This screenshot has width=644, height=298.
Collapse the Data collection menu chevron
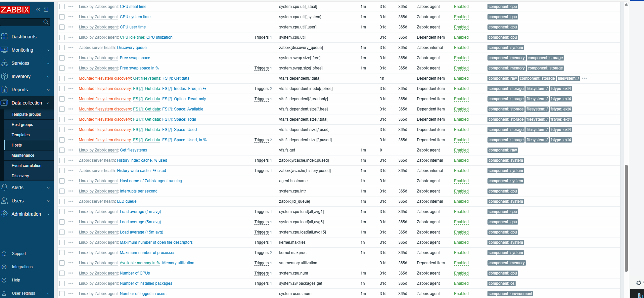(x=48, y=103)
